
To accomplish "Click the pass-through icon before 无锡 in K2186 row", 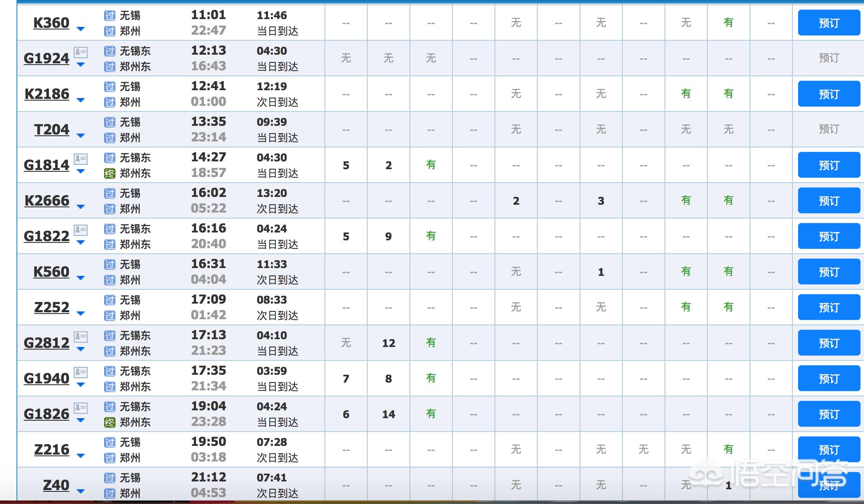I will [110, 87].
